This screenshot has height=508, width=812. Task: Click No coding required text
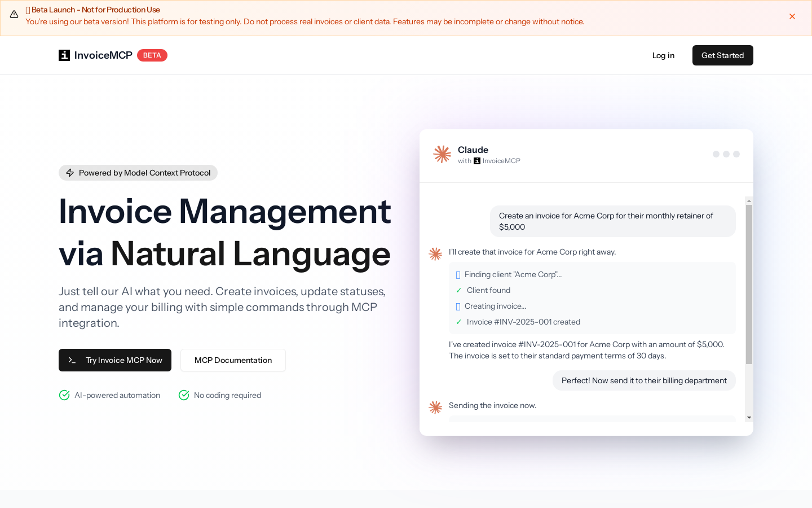pos(227,395)
